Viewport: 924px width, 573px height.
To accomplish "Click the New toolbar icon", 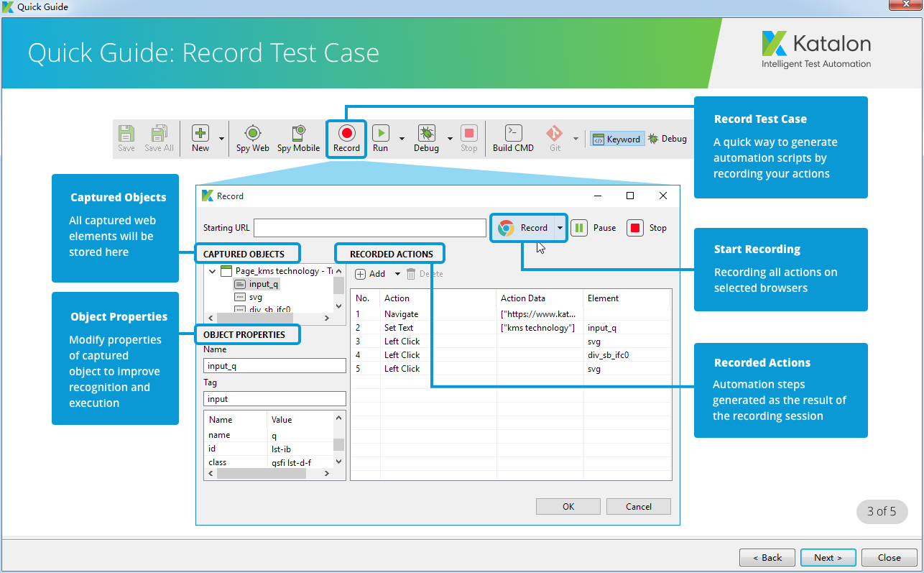I will pyautogui.click(x=200, y=134).
